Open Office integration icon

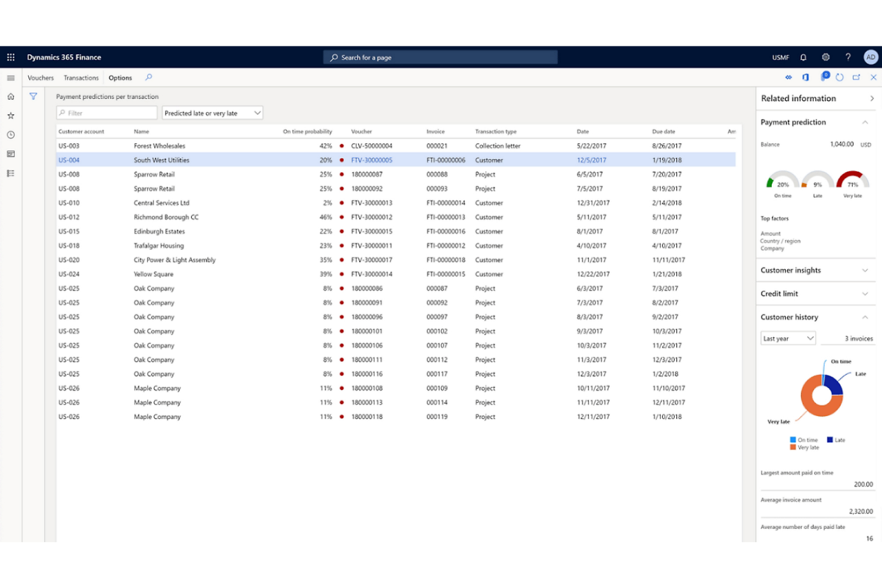click(x=806, y=77)
